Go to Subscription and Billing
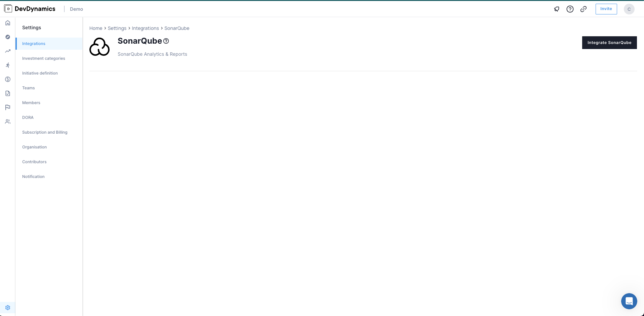The height and width of the screenshot is (316, 644). click(45, 132)
